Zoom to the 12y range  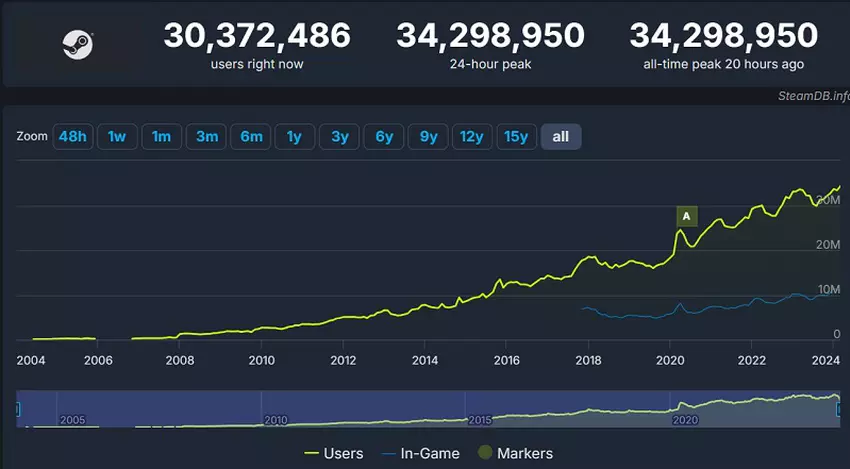(x=472, y=137)
